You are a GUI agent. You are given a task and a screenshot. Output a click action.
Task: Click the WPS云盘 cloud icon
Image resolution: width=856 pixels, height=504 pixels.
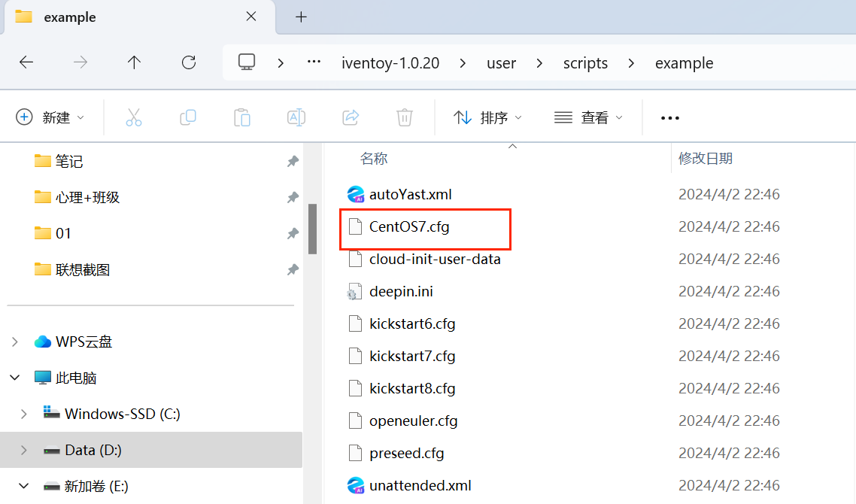pyautogui.click(x=43, y=342)
